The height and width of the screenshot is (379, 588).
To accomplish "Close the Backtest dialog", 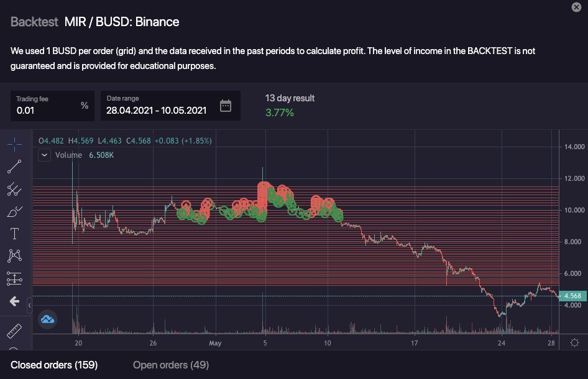I will coord(576,7).
